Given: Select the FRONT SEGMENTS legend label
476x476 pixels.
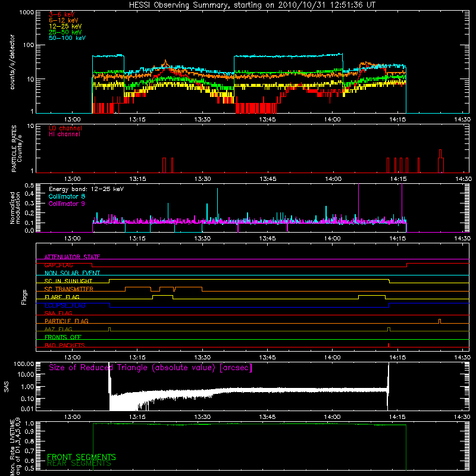Looking at the screenshot, I should [82, 457].
